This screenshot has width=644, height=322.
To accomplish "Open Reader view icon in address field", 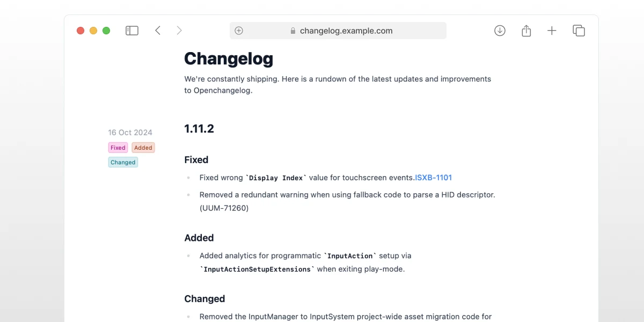I will [x=238, y=31].
